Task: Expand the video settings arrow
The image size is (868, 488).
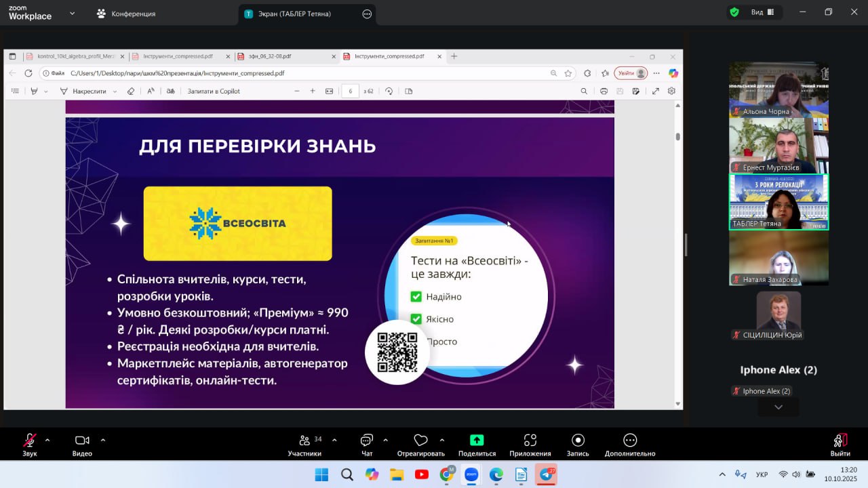Action: [103, 440]
